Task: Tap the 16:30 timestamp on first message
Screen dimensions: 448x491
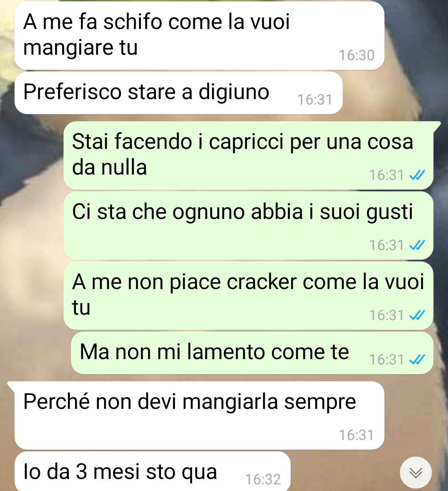Action: pyautogui.click(x=357, y=56)
